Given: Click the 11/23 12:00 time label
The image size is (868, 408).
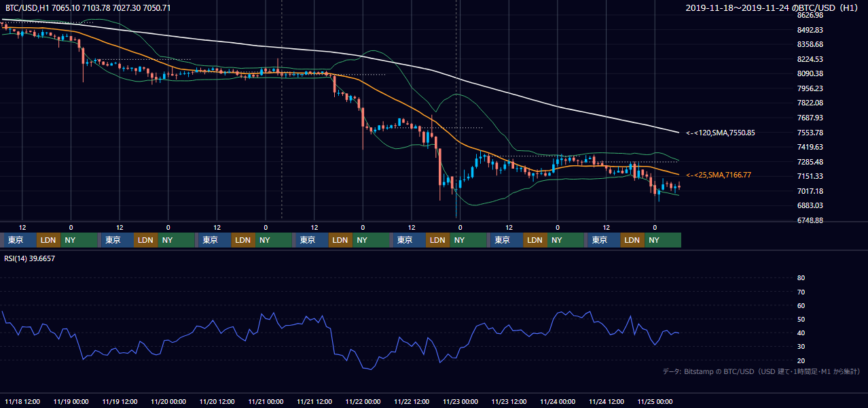Looking at the screenshot, I should [509, 401].
